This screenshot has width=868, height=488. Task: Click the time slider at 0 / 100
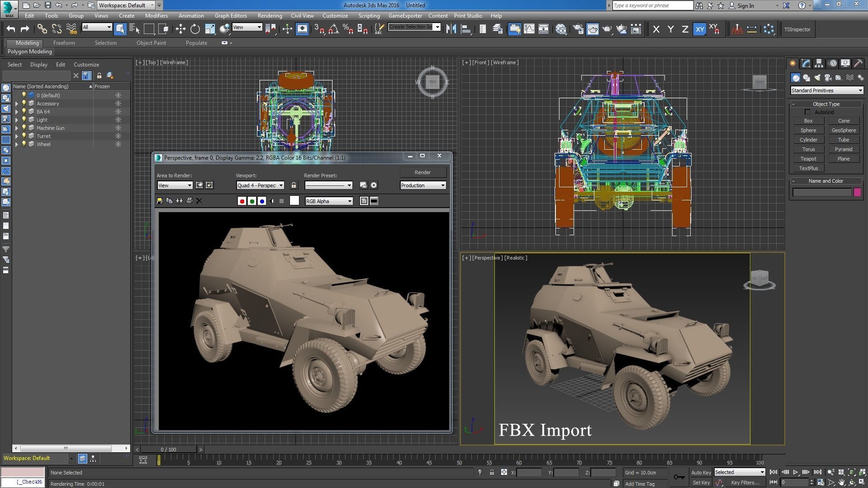pyautogui.click(x=168, y=450)
